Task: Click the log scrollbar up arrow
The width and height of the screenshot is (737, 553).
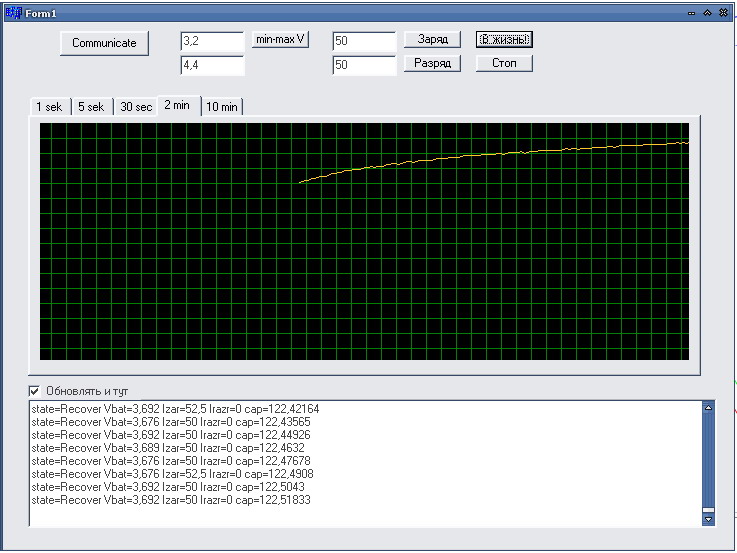Action: point(708,407)
